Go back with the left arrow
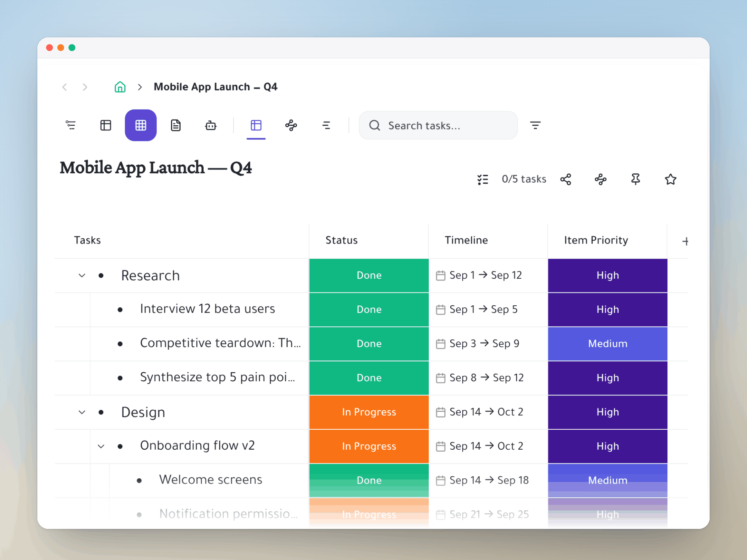Image resolution: width=747 pixels, height=560 pixels. [x=65, y=87]
